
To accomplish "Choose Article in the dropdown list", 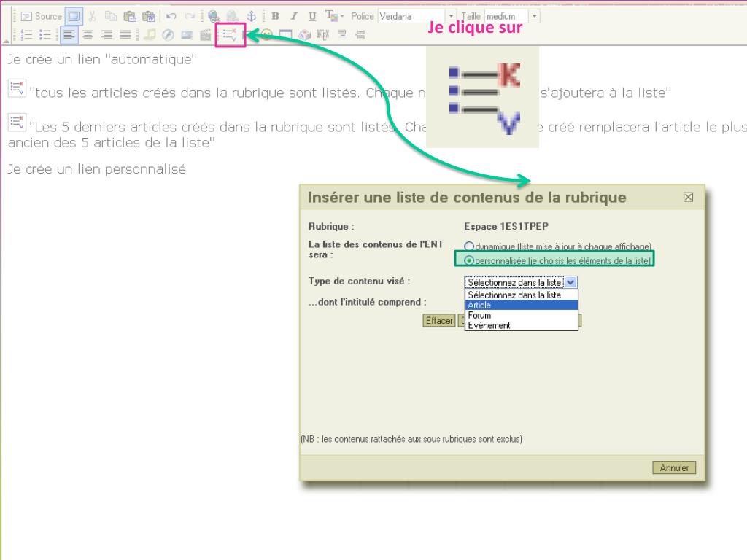I will pos(521,305).
